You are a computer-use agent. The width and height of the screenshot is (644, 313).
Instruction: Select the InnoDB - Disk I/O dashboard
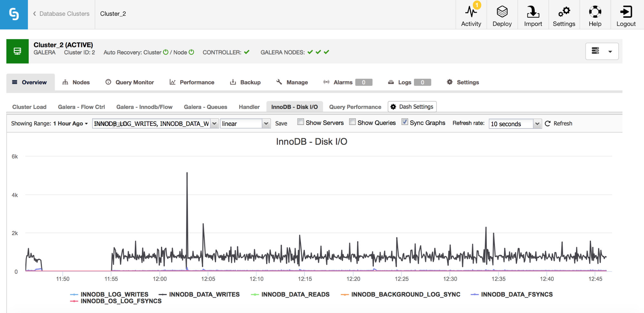pos(294,107)
